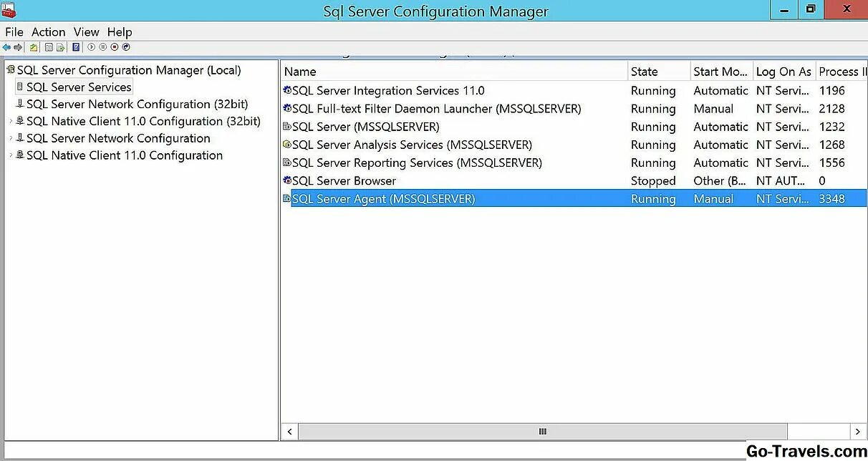The height and width of the screenshot is (461, 868).
Task: Select SQL Server Network Configuration (32bit) tree item
Action: pyautogui.click(x=137, y=105)
